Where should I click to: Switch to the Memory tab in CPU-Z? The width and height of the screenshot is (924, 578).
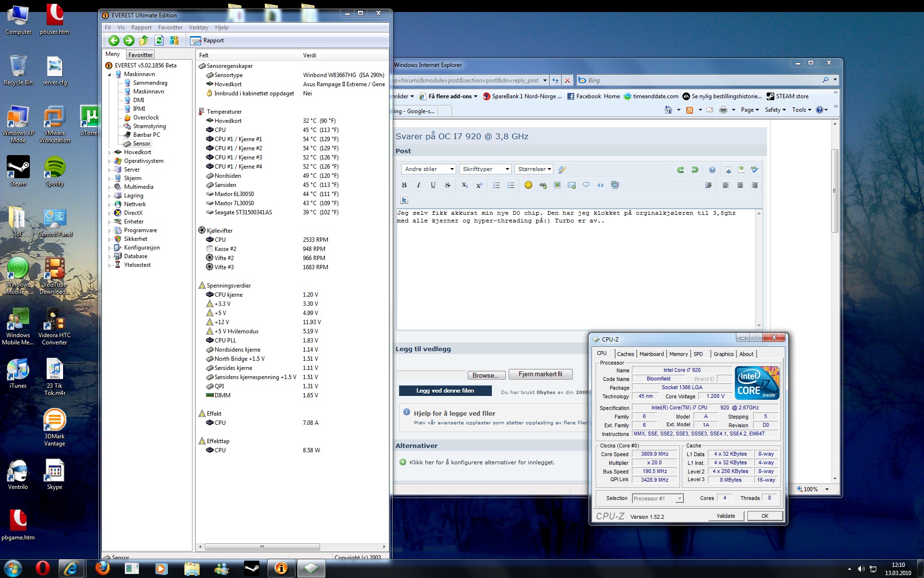(679, 354)
